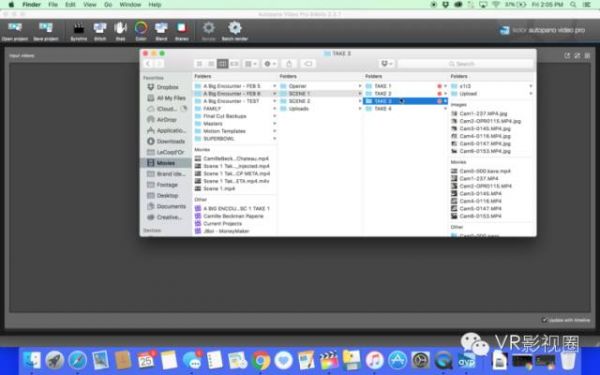This screenshot has height=375, width=600.
Task: Switch Finder to column view
Action: point(223,64)
